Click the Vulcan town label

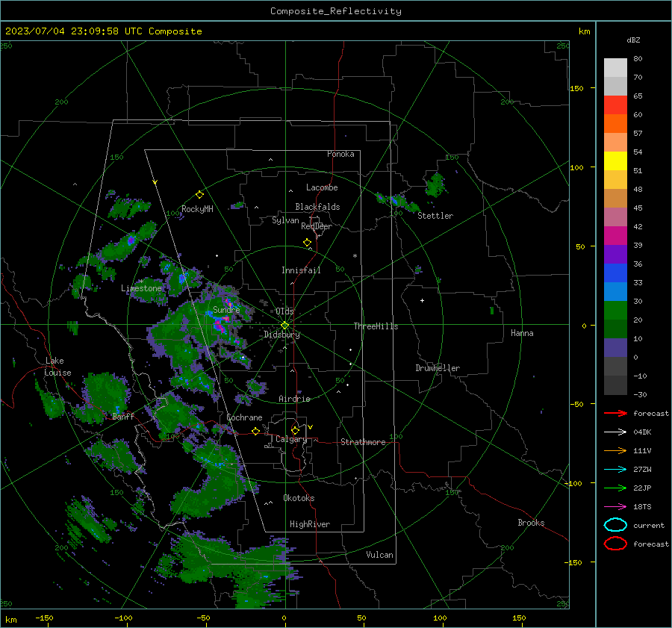[379, 555]
